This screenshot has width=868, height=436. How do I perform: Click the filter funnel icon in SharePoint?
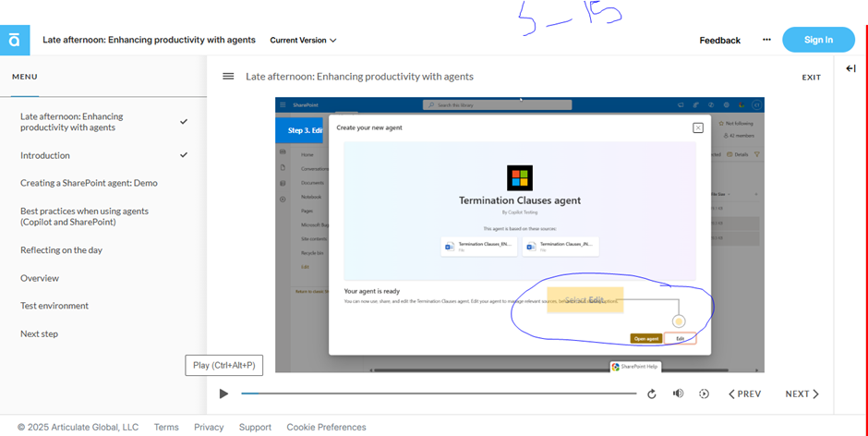757,154
